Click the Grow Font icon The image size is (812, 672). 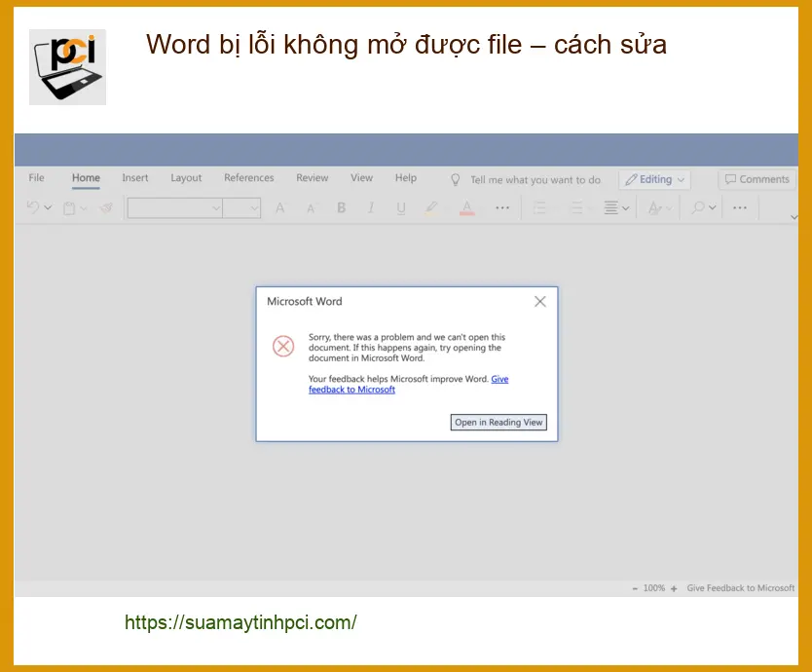pyautogui.click(x=280, y=208)
